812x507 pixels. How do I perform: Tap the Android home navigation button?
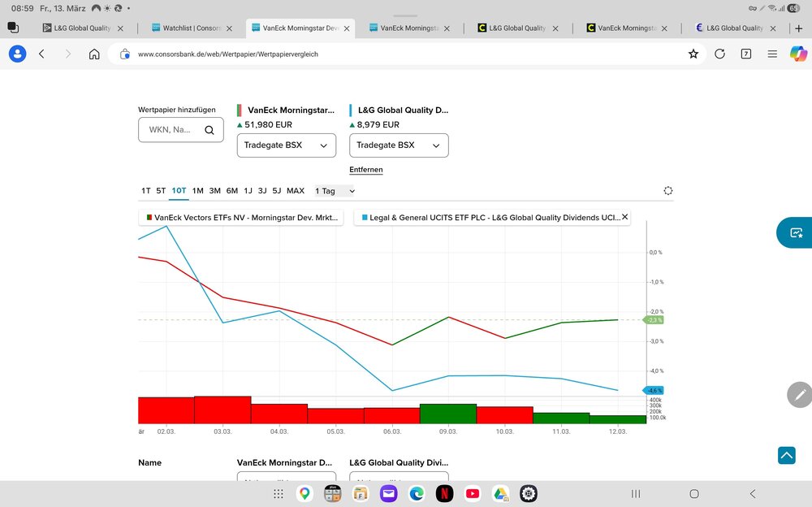[x=694, y=494]
